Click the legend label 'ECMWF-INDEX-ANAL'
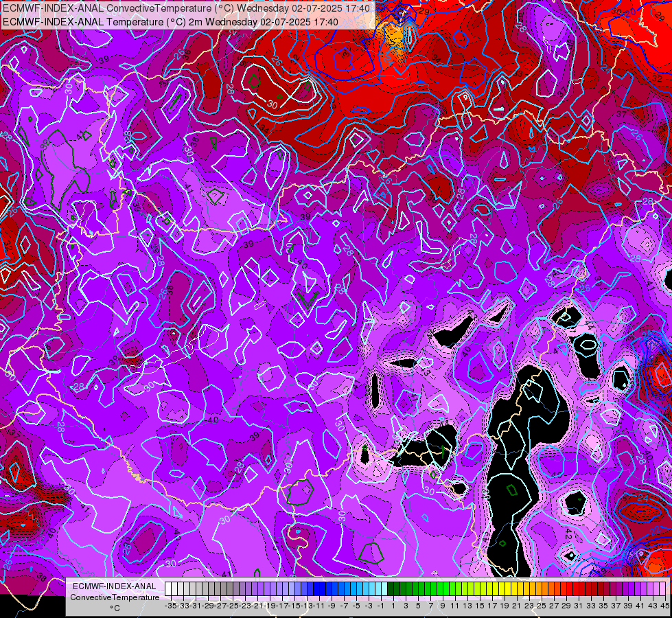Screen dimensions: 672x618 tap(115, 586)
